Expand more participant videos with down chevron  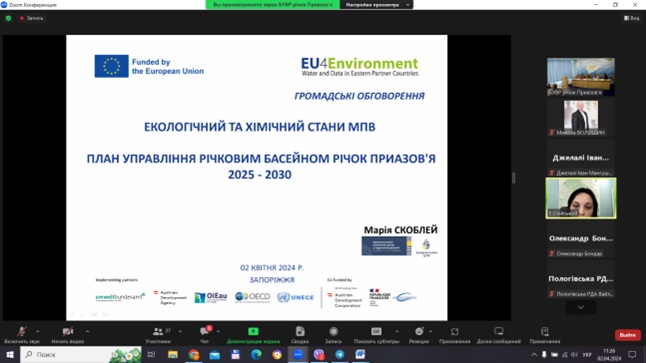point(580,307)
